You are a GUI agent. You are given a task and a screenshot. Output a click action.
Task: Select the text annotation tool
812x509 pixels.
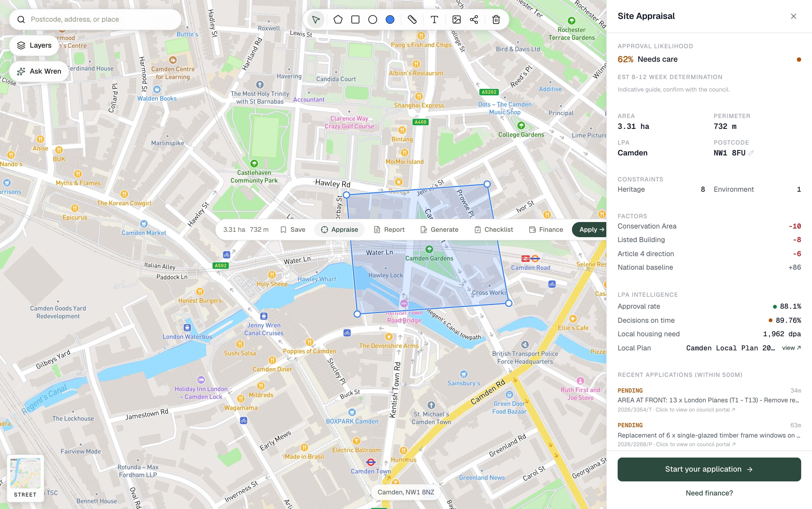click(x=434, y=19)
